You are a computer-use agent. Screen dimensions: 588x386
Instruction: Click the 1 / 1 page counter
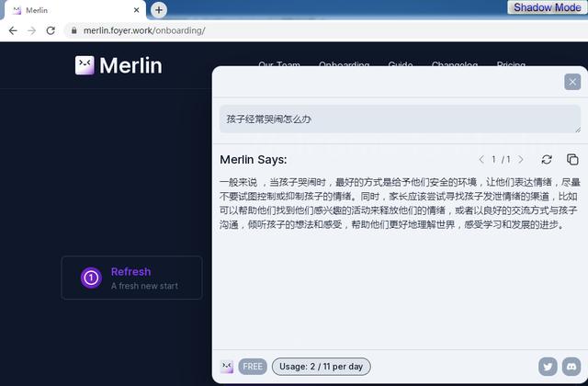(501, 159)
